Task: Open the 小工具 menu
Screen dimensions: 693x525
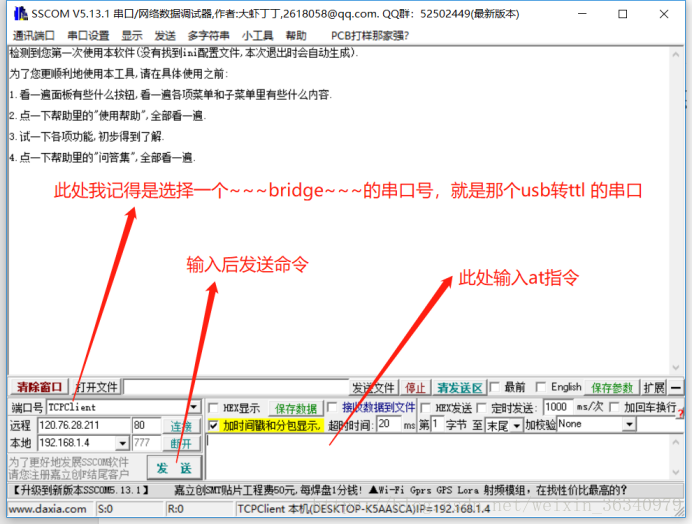Action: [x=258, y=35]
